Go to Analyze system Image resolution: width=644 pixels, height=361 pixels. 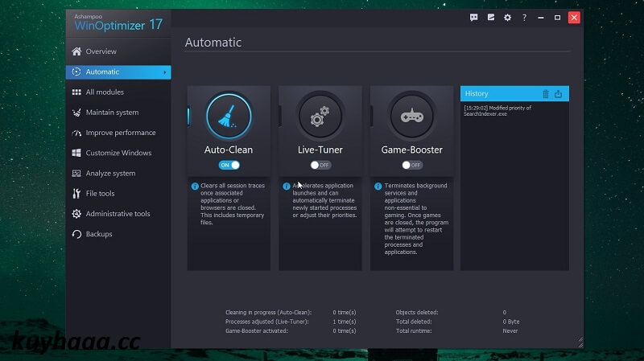[118, 173]
